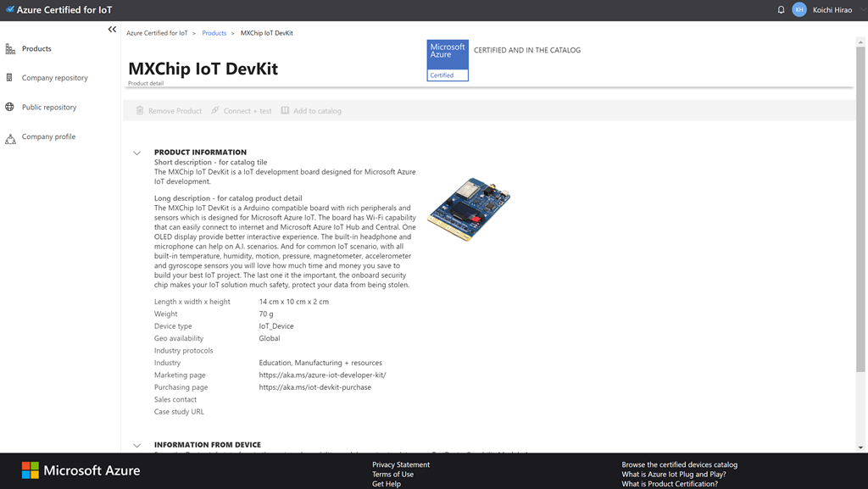Image resolution: width=868 pixels, height=489 pixels.
Task: Click the Long description heading
Action: [228, 198]
